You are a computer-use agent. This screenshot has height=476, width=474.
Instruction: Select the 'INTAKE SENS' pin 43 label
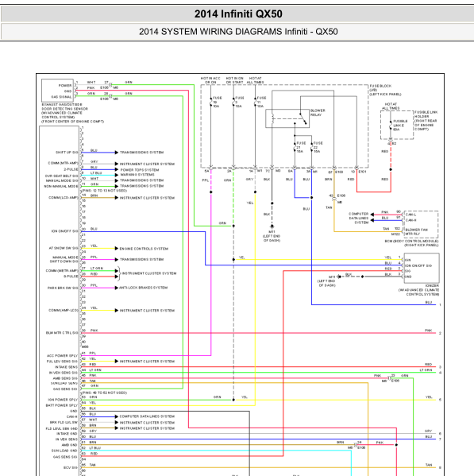66,367
